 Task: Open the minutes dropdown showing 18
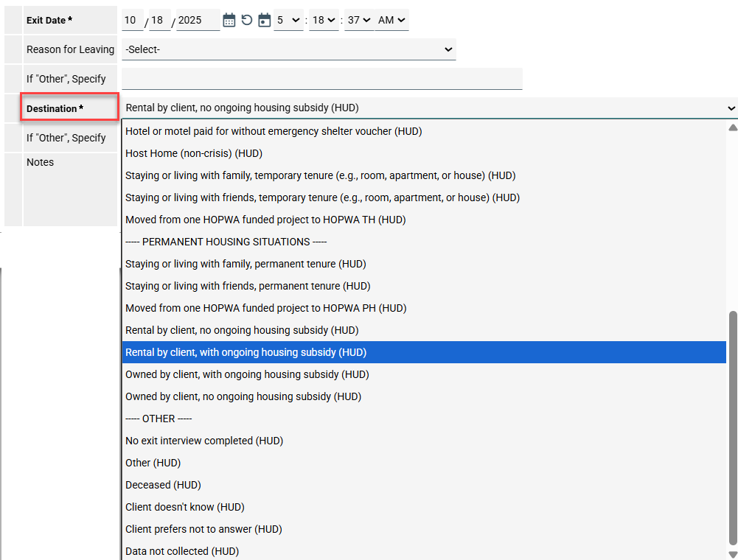click(324, 21)
